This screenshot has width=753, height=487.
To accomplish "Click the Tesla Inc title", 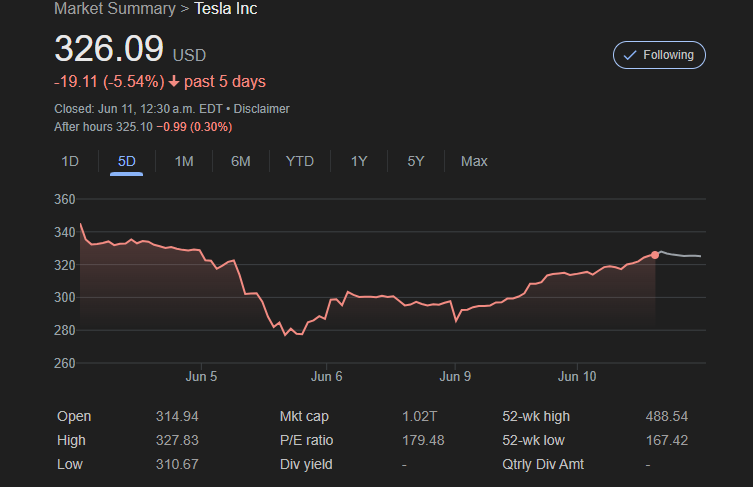I will coord(226,9).
